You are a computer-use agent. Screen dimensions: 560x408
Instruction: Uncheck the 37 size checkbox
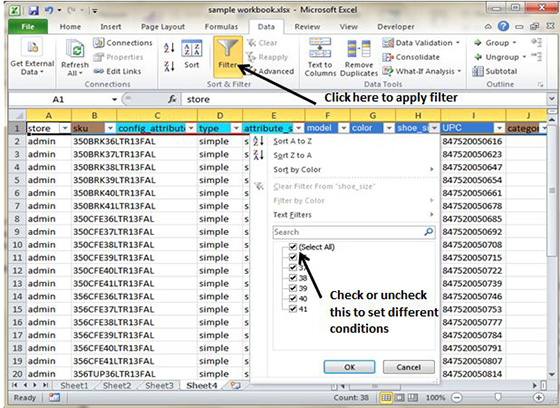(x=293, y=267)
